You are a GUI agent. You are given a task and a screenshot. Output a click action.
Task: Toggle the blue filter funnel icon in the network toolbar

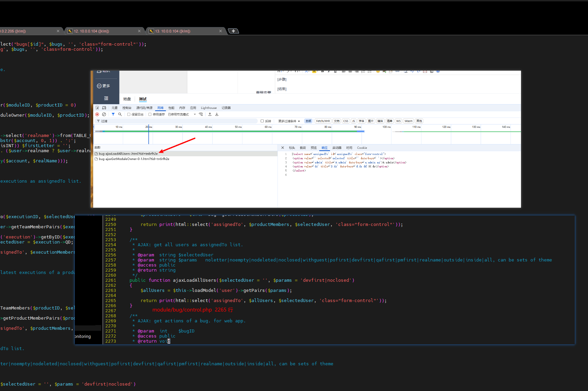pos(113,114)
